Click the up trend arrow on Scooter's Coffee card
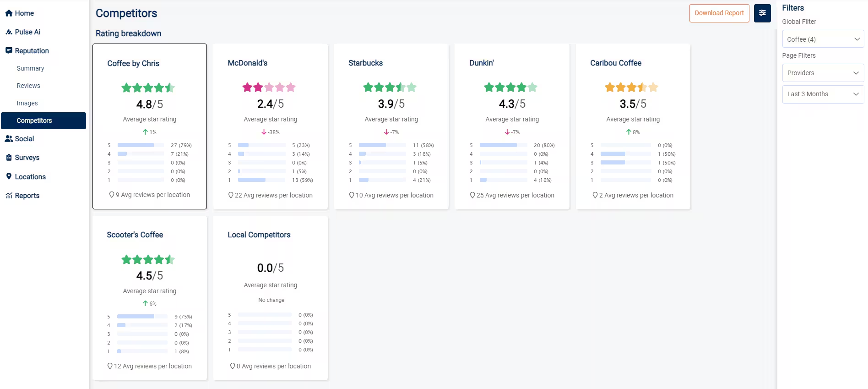The image size is (868, 389). pos(145,303)
